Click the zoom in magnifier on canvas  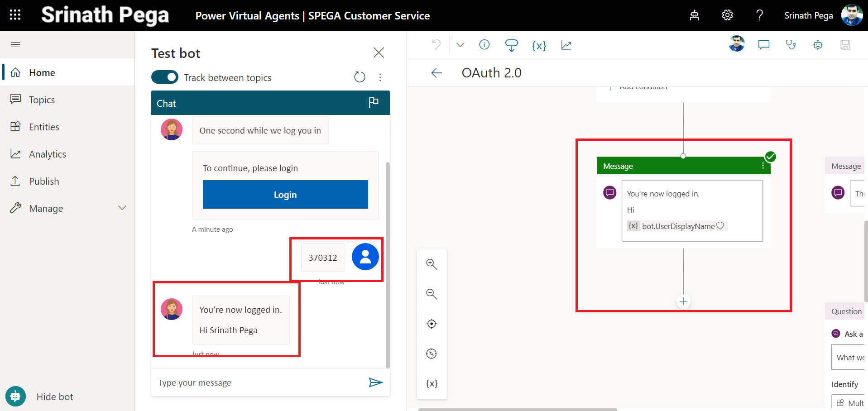coord(432,264)
